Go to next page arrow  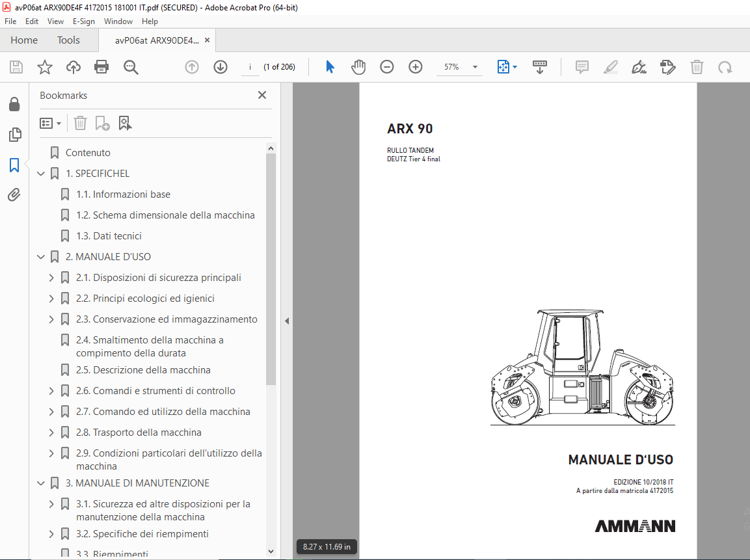(x=221, y=67)
